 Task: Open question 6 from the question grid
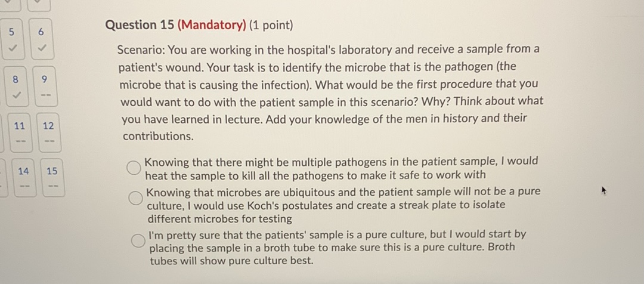[x=41, y=39]
